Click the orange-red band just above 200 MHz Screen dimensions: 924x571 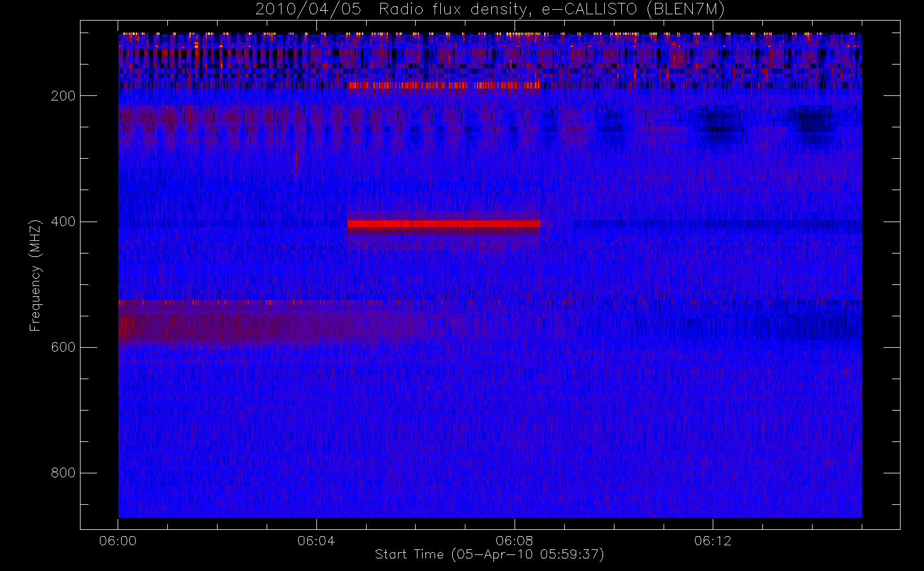point(444,86)
